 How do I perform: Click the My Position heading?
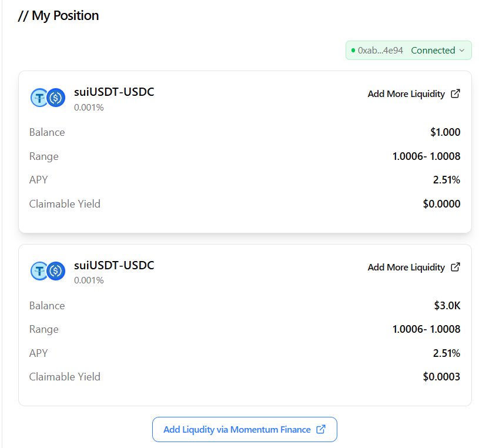pyautogui.click(x=58, y=16)
